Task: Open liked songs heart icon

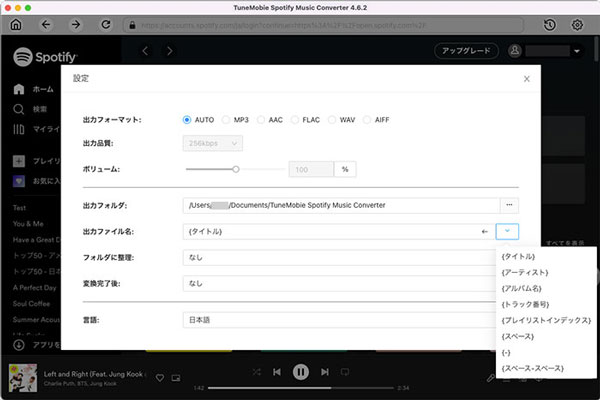Action: 19,181
